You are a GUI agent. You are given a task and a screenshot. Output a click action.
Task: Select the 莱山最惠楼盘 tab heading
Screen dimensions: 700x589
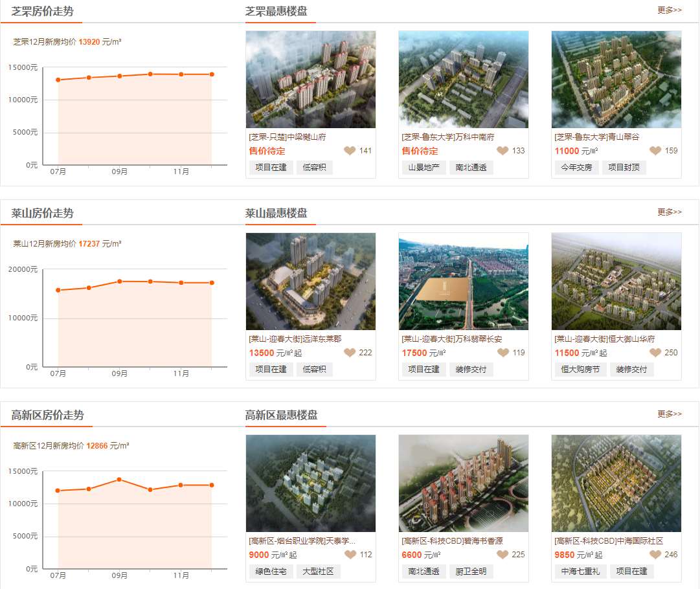tap(277, 214)
